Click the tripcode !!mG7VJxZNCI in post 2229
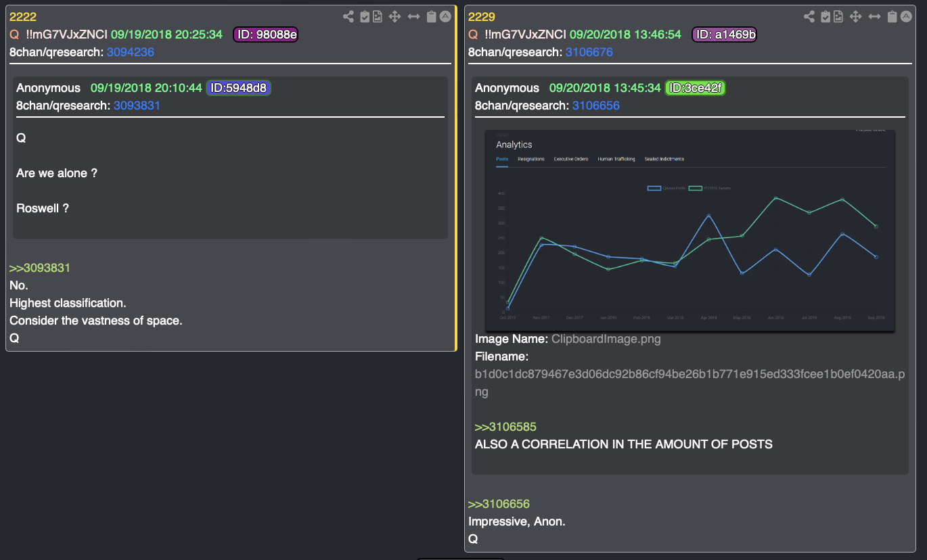 pos(525,34)
